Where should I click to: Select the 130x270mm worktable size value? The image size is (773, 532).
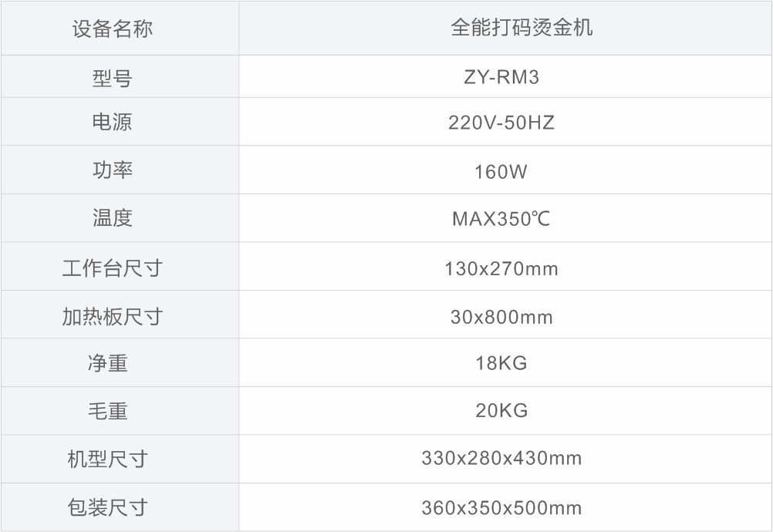501,269
